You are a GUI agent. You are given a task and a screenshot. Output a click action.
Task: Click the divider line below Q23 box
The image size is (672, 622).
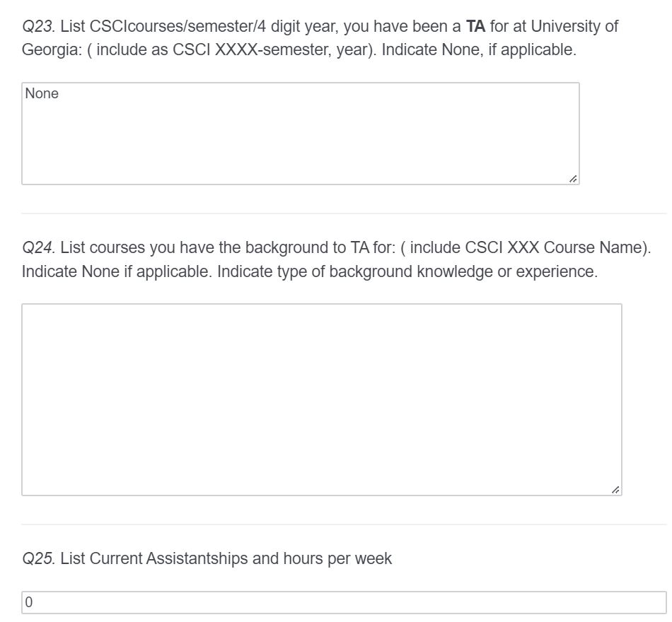click(x=344, y=213)
